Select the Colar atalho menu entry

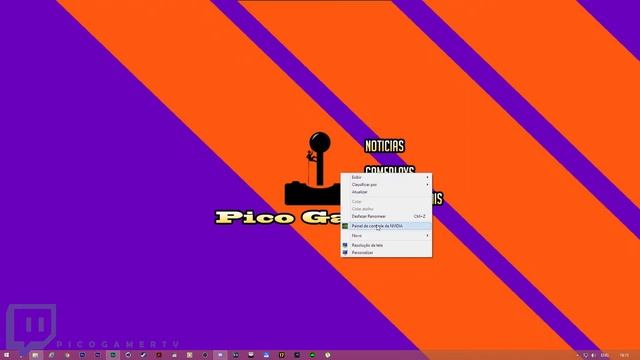(x=386, y=209)
